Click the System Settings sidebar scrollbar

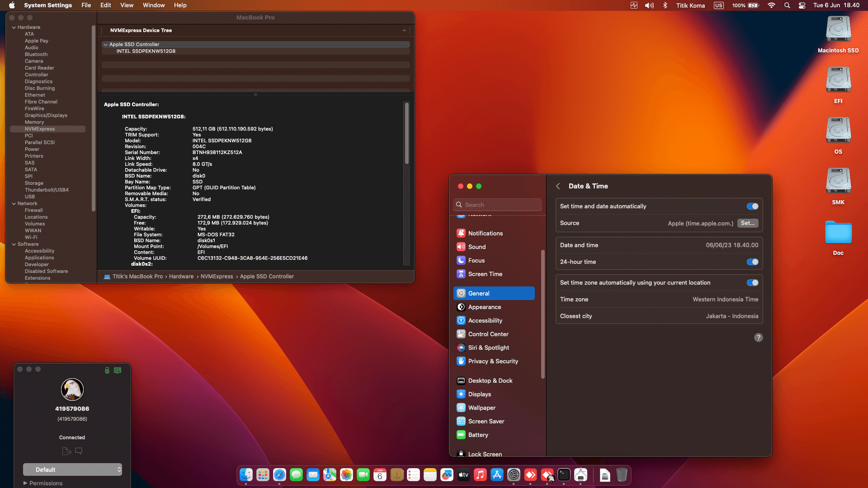(x=542, y=314)
